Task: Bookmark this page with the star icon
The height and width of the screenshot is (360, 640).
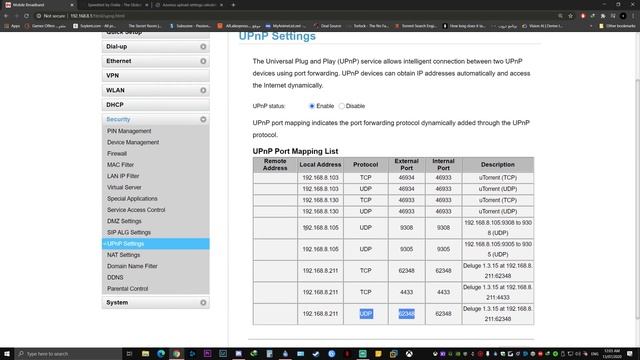Action: pos(571,16)
